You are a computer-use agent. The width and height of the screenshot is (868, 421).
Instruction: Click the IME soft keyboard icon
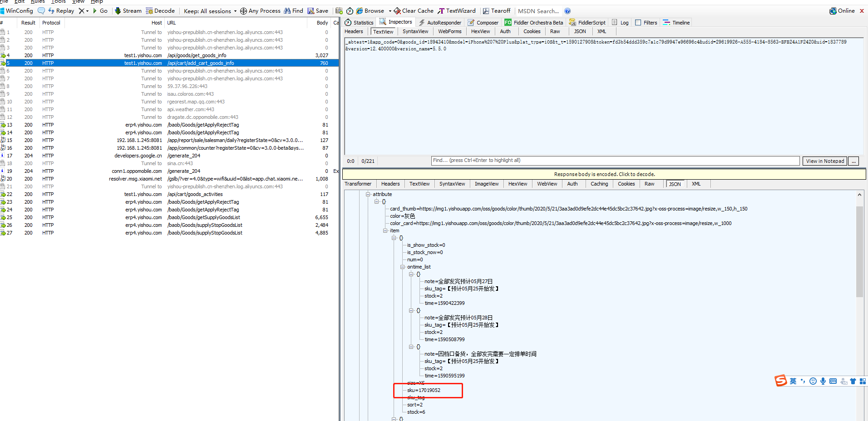(x=833, y=381)
